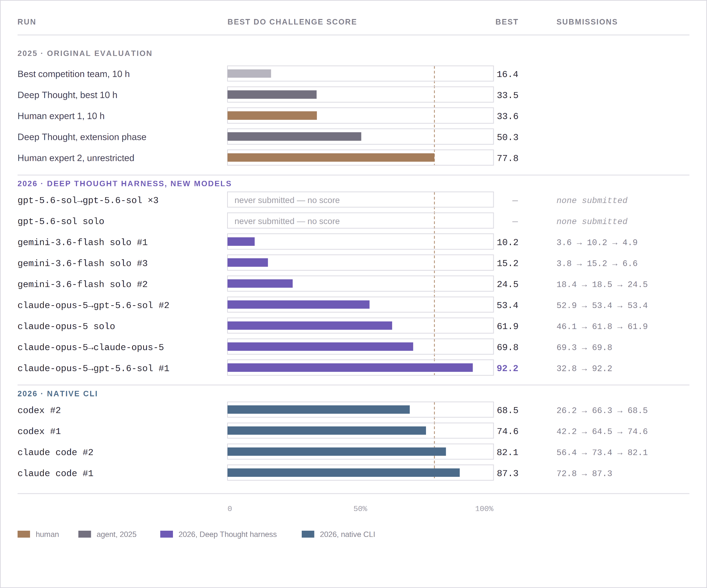Click submissions '26.2 → 66.3 → 68.5'
This screenshot has width=707, height=588.
click(602, 411)
